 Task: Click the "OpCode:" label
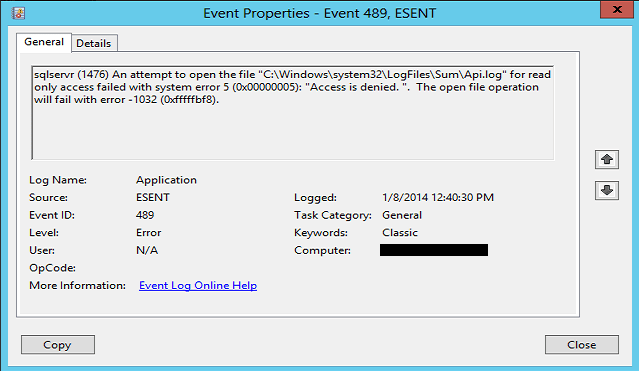click(53, 268)
